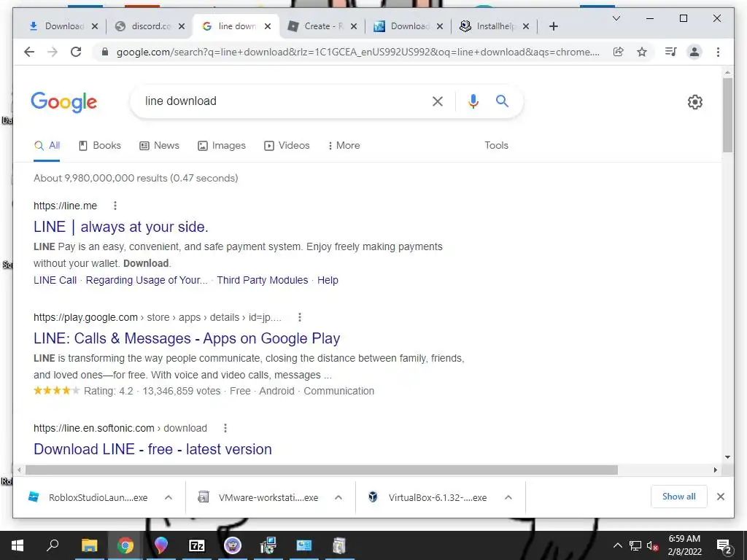Show hidden system tray icons
The height and width of the screenshot is (560, 747).
click(617, 545)
